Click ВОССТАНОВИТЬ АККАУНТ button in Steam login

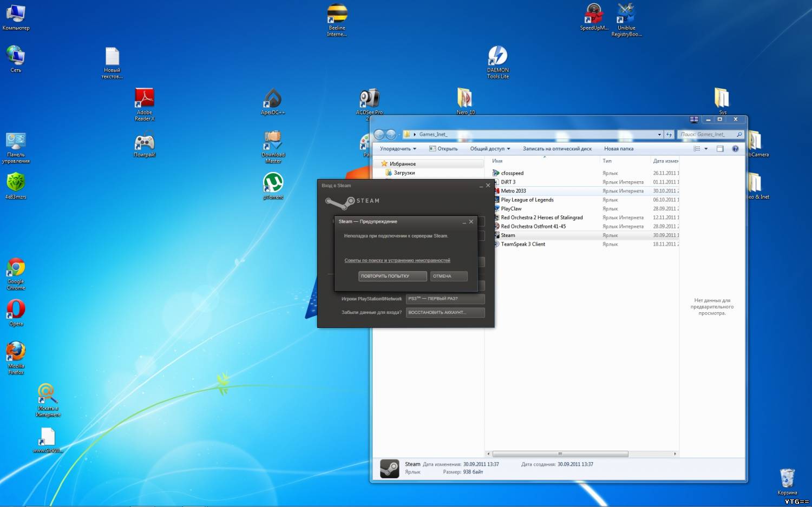[445, 312]
